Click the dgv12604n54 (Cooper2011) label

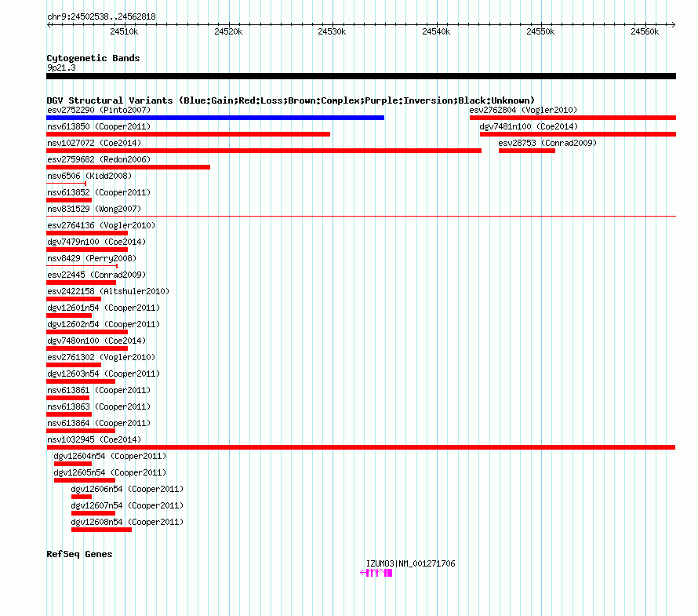coord(110,456)
